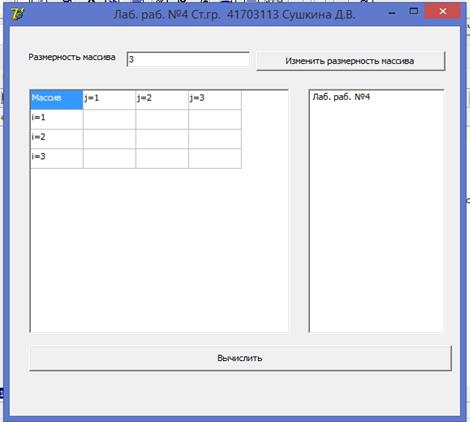Select the 'i=1' row header cell

point(56,119)
